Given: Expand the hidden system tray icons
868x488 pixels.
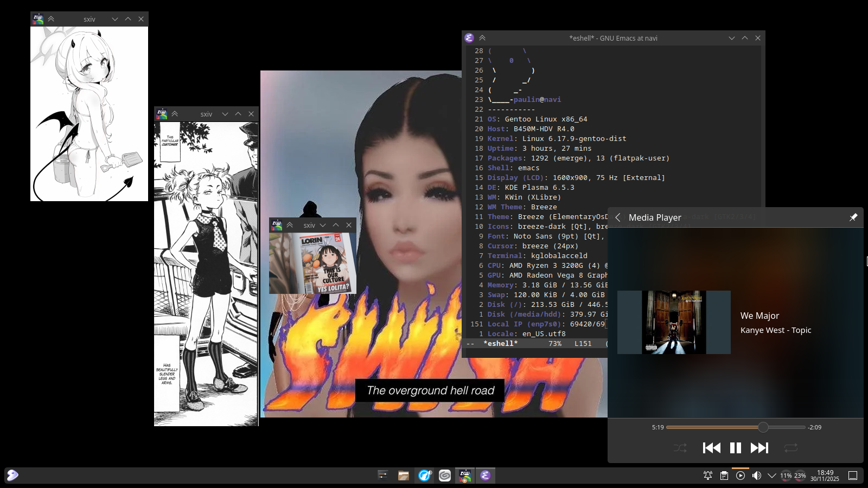Looking at the screenshot, I should tap(772, 476).
